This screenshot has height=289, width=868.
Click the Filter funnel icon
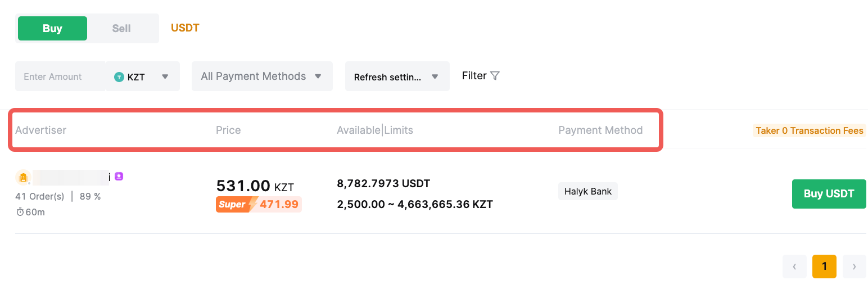pos(495,76)
